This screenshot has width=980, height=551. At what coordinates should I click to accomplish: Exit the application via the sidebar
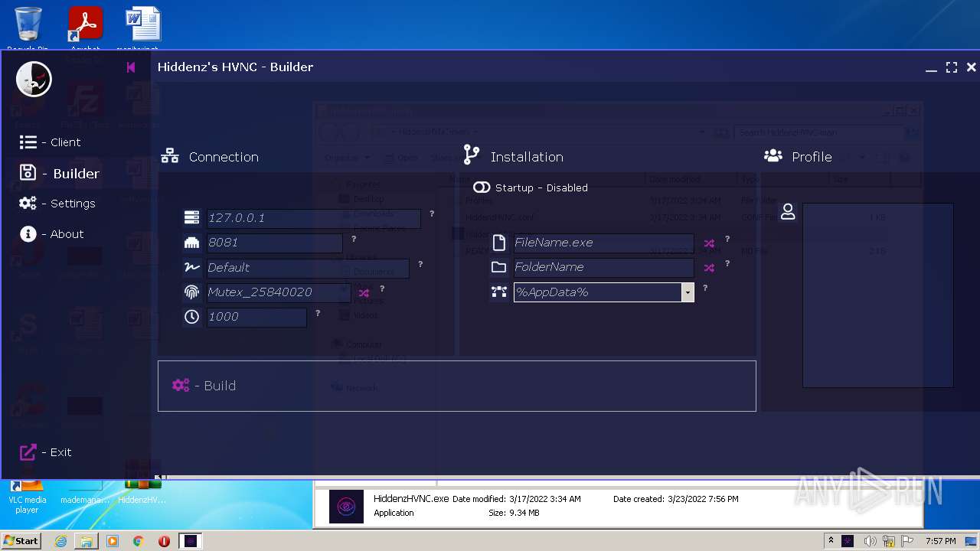point(45,452)
